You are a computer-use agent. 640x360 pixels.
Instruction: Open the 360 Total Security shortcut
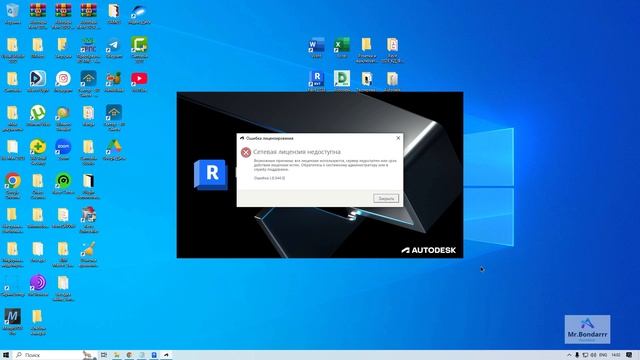[38, 151]
